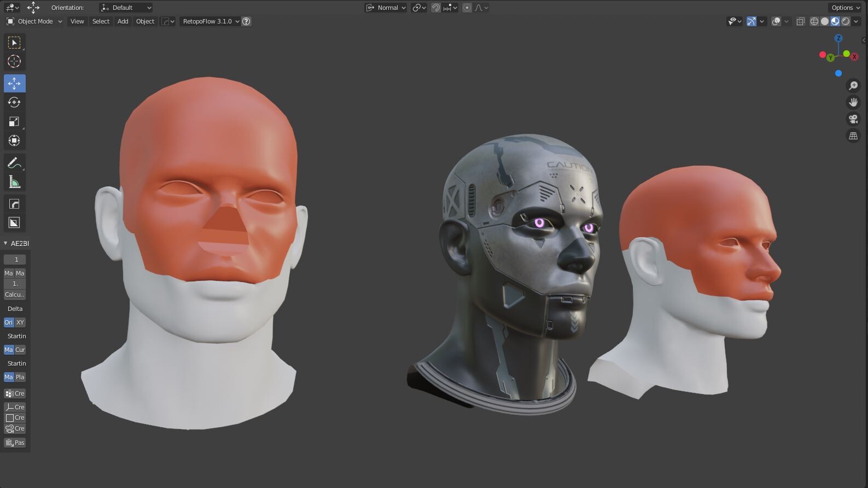Expand the Options dropdown
This screenshot has width=868, height=488.
845,8
